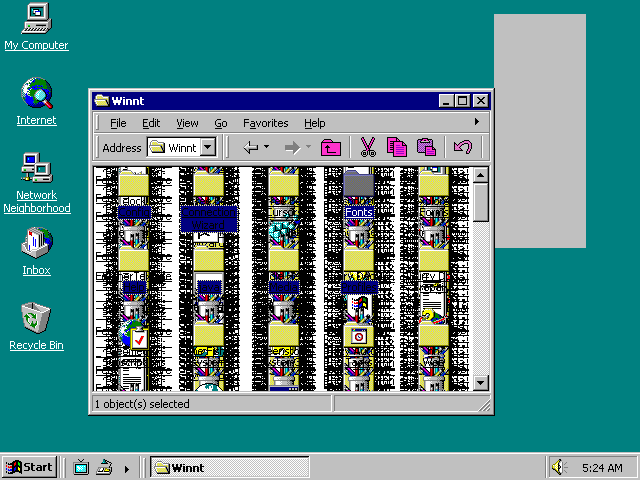Click the Start button
The height and width of the screenshot is (480, 640).
(x=29, y=467)
